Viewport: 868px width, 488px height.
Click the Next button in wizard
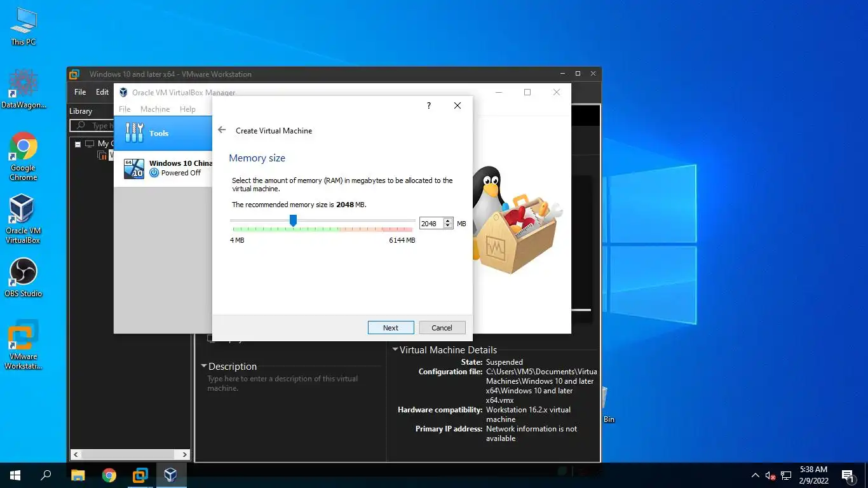click(x=391, y=328)
